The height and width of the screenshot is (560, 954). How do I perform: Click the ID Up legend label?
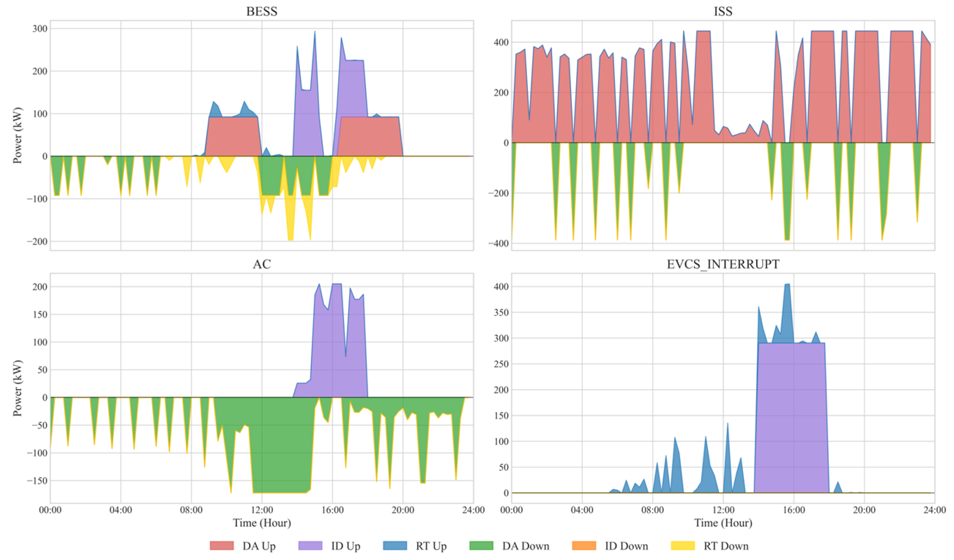[x=346, y=546]
